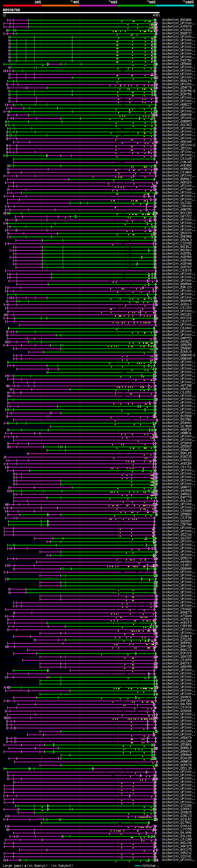Go to UniRef100_A0BNI8 entry
This screenshot has height=868, width=197.
(177, 169)
